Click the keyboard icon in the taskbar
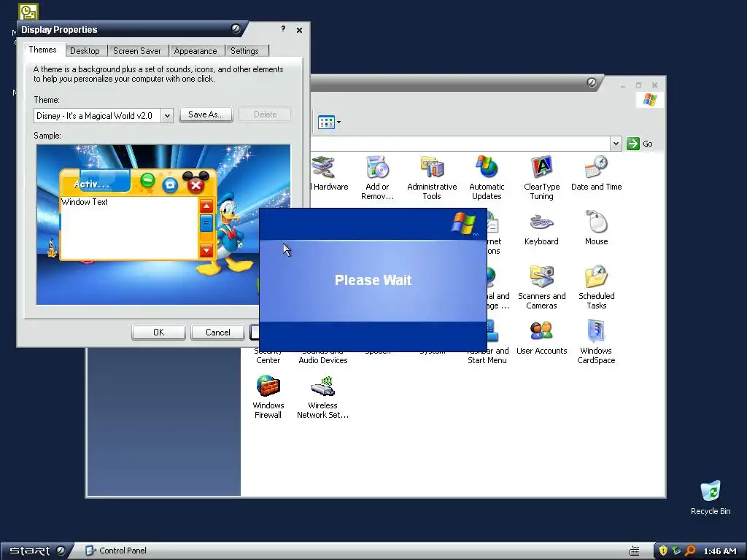Viewport: 747px width, 560px height. (x=634, y=551)
